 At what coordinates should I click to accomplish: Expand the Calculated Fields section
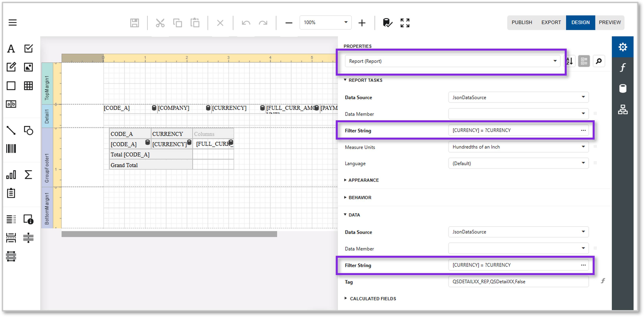click(x=370, y=299)
